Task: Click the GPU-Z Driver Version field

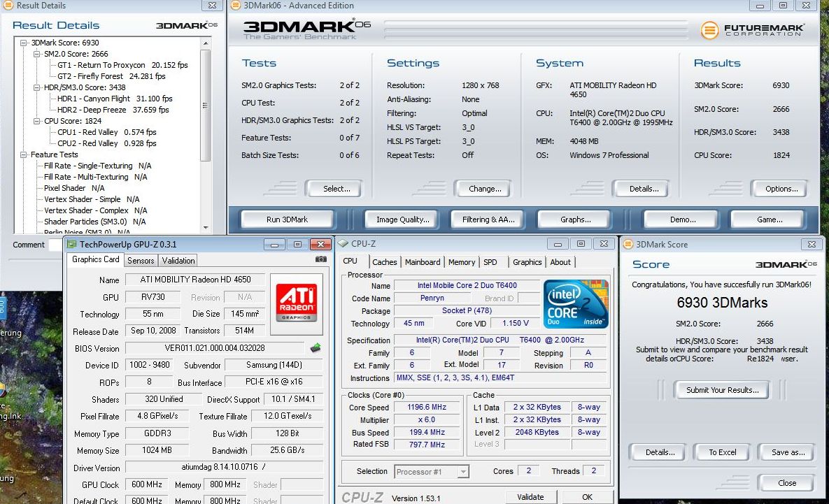Action: point(224,467)
